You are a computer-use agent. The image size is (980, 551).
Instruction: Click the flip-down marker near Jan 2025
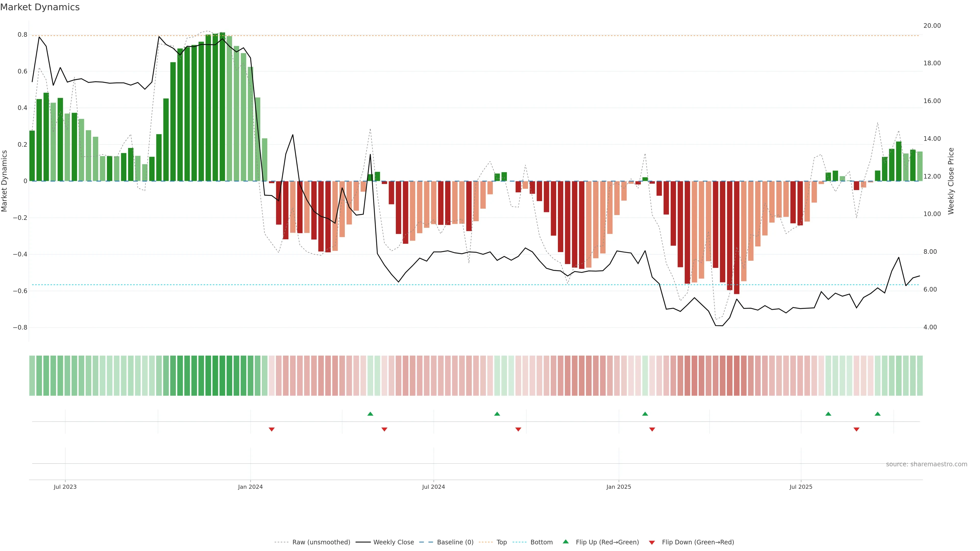[652, 429]
